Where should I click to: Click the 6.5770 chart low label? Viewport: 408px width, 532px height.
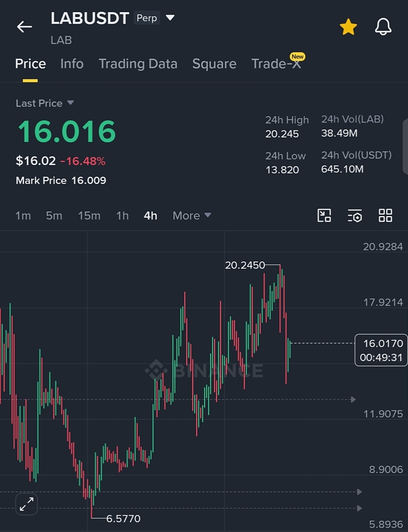123,519
